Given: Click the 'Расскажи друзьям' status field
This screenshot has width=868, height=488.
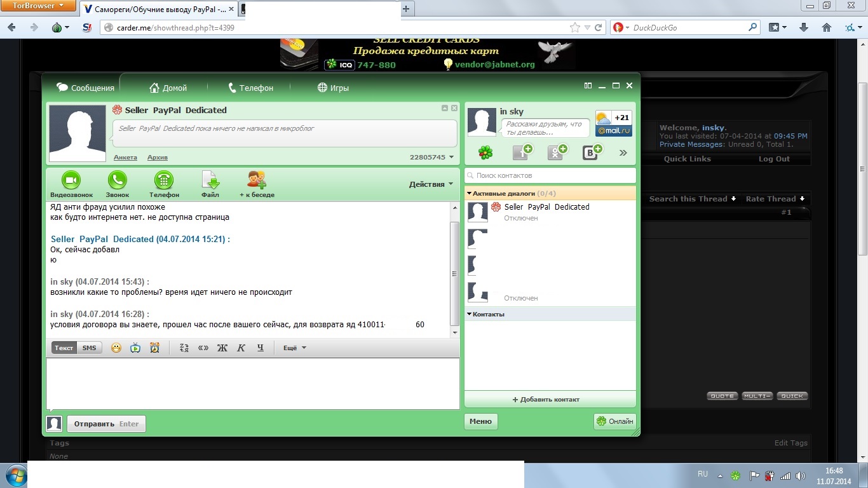Looking at the screenshot, I should [545, 128].
